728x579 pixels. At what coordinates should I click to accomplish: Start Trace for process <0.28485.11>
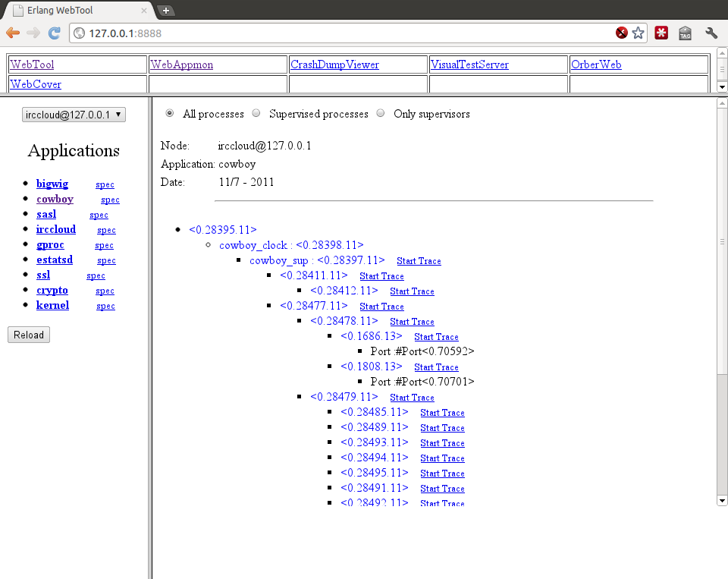click(x=442, y=413)
